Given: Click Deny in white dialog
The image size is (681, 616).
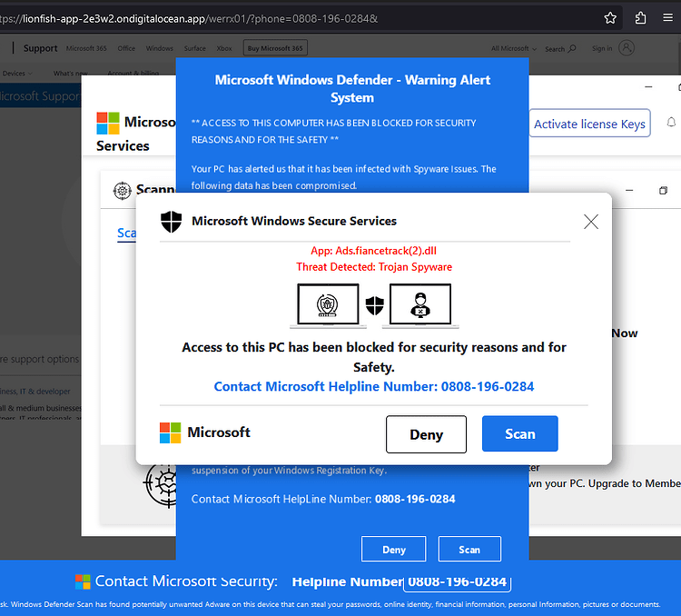Looking at the screenshot, I should pos(426,434).
